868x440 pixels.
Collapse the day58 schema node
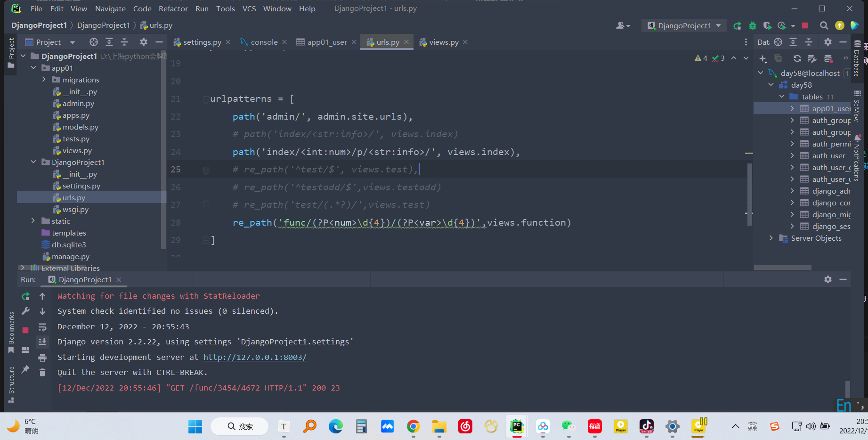(x=771, y=85)
